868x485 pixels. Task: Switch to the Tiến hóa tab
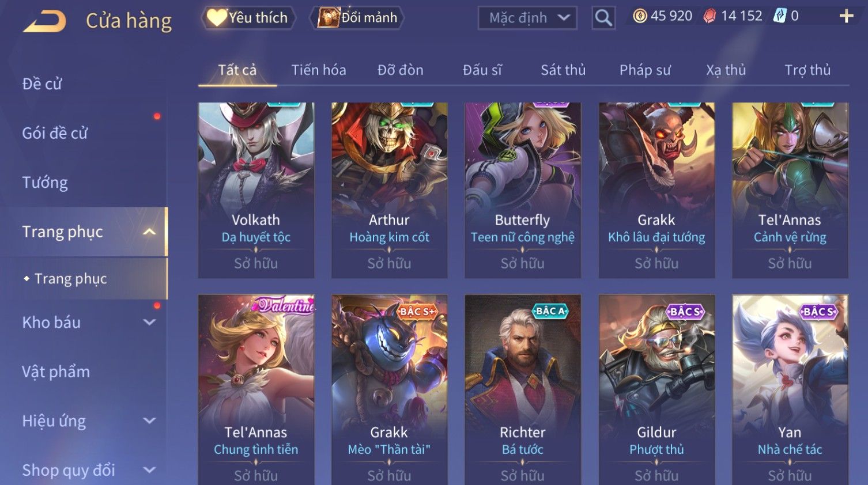tap(319, 70)
